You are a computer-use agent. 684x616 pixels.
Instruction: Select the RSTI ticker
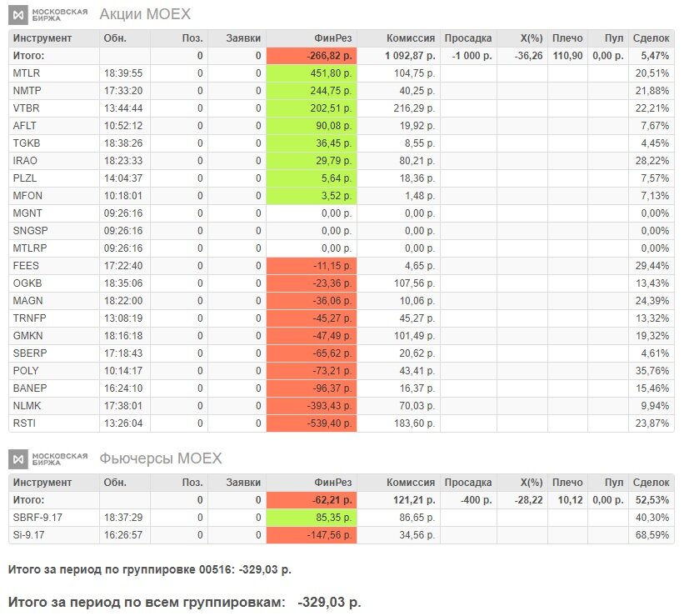point(24,423)
